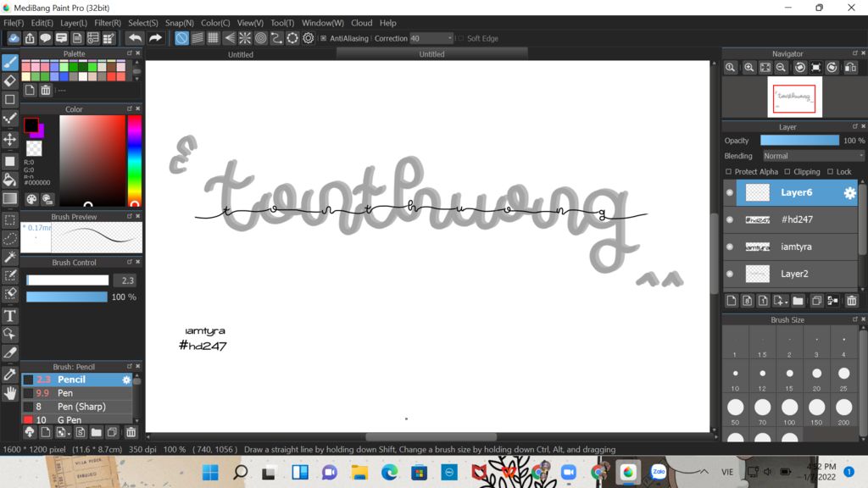Image resolution: width=868 pixels, height=488 pixels.
Task: Select the Pen (Sharp) brush
Action: 77,407
